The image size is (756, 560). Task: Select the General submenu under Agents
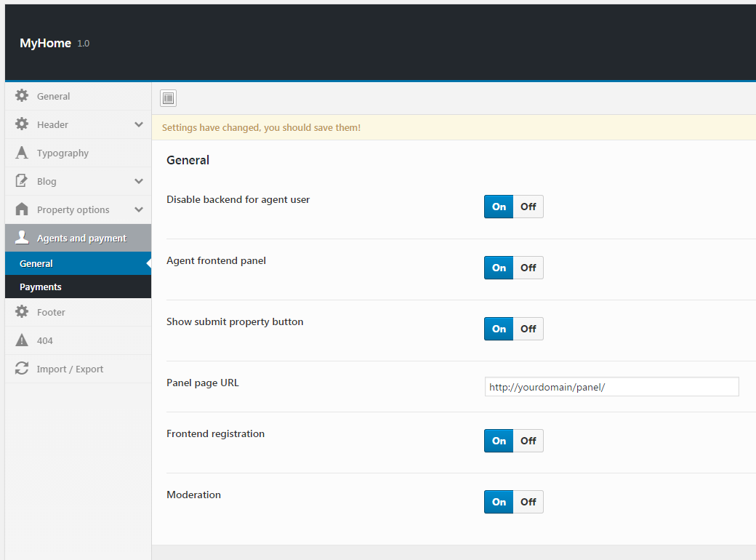tap(78, 263)
